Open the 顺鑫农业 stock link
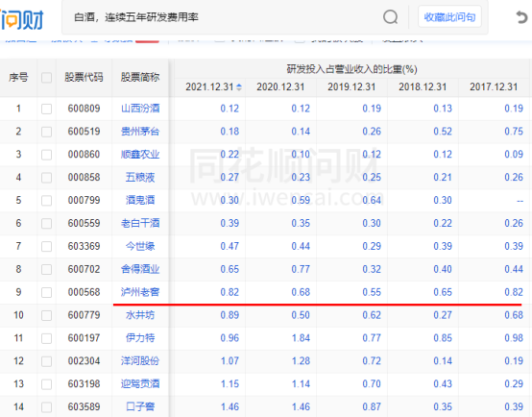The width and height of the screenshot is (532, 417). tap(140, 155)
